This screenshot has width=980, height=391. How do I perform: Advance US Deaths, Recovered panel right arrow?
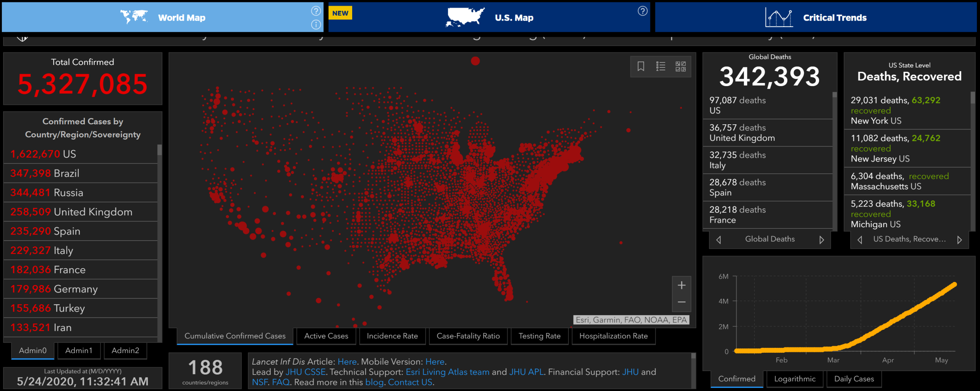tap(959, 240)
